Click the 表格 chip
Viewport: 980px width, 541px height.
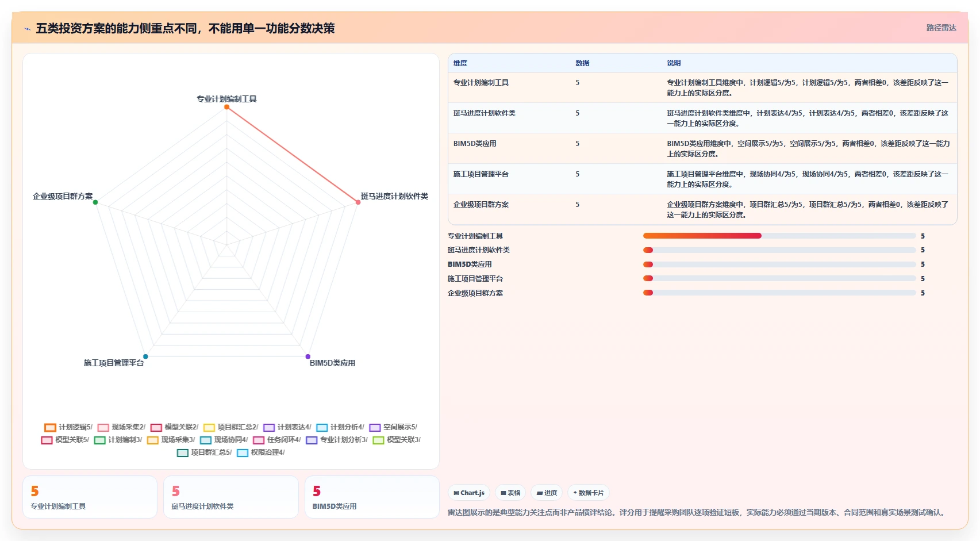(x=510, y=493)
